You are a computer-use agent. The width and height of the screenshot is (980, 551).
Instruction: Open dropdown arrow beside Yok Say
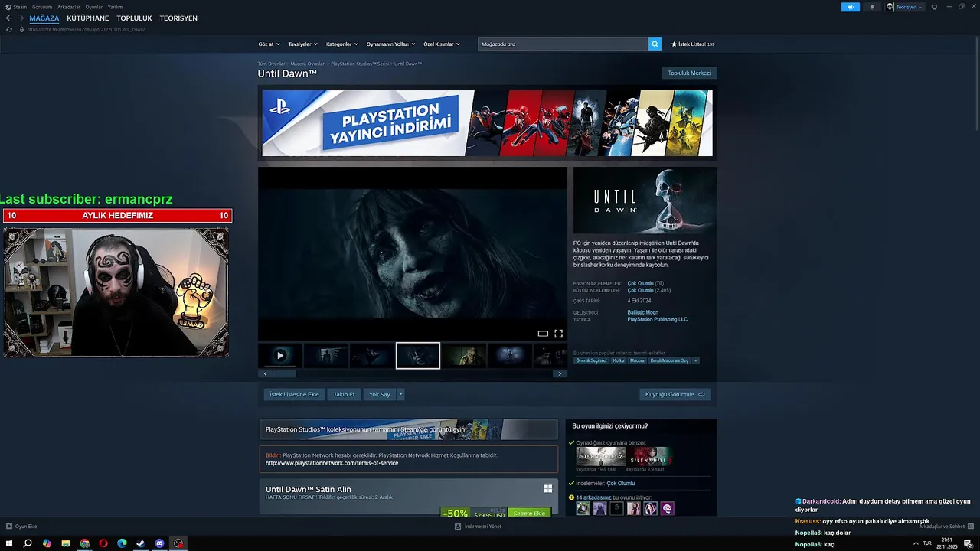(400, 395)
